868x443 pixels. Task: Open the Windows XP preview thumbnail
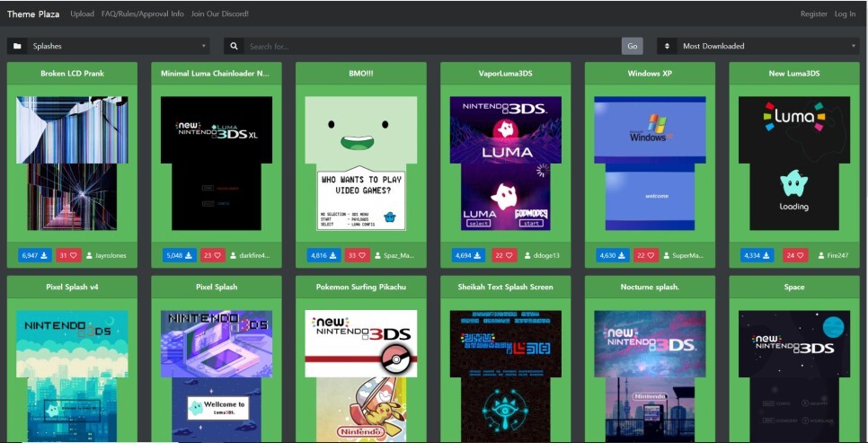pos(650,164)
